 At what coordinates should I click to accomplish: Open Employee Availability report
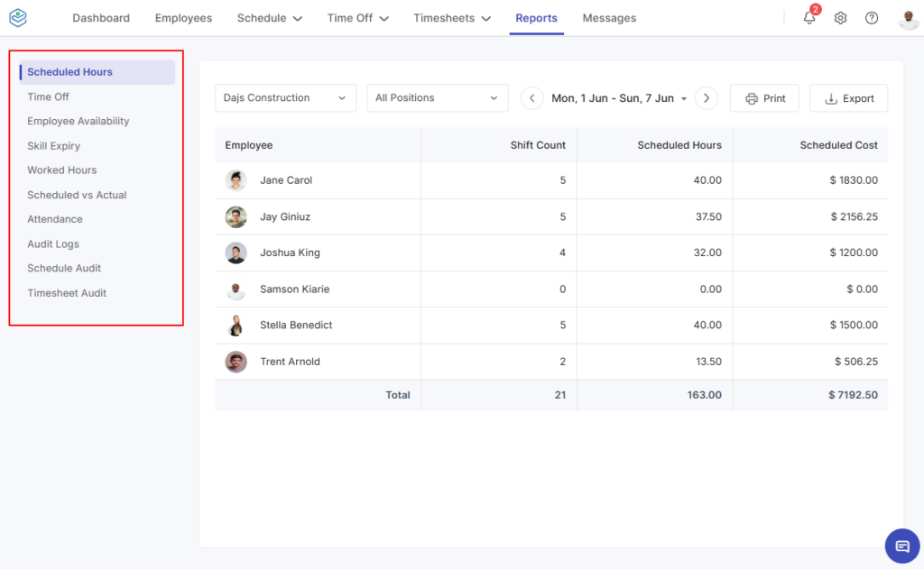pos(78,121)
